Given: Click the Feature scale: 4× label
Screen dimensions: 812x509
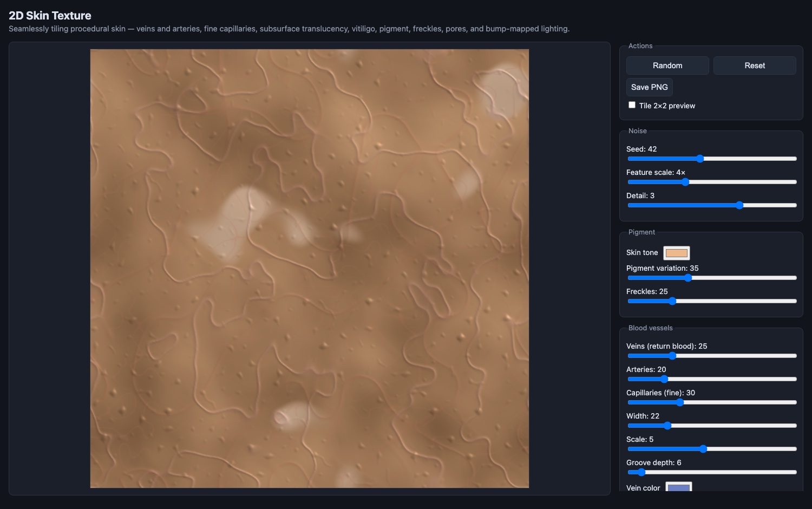Looking at the screenshot, I should coord(656,172).
